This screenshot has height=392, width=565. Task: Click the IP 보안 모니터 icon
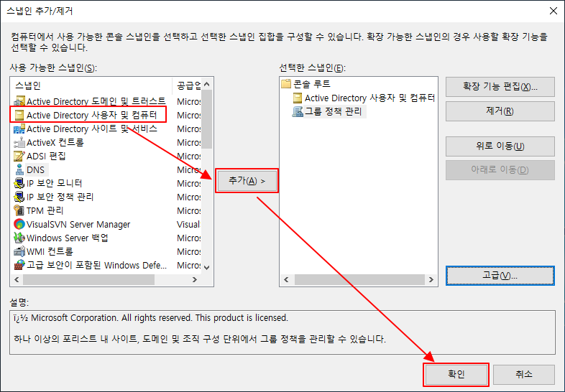(19, 183)
